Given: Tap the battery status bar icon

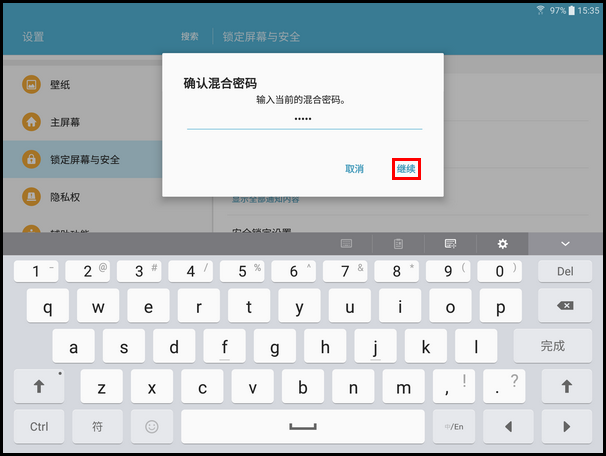Looking at the screenshot, I should coord(572,10).
